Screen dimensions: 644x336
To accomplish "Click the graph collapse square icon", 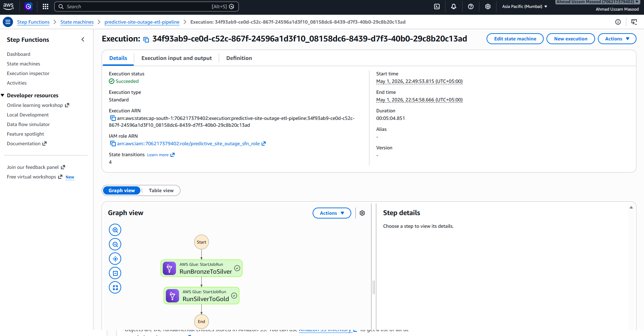I will pos(115,273).
